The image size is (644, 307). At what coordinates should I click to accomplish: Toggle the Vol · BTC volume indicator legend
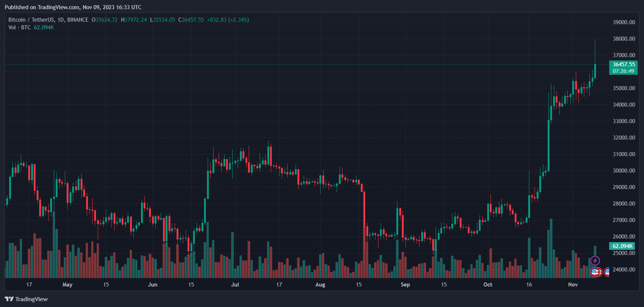click(19, 27)
